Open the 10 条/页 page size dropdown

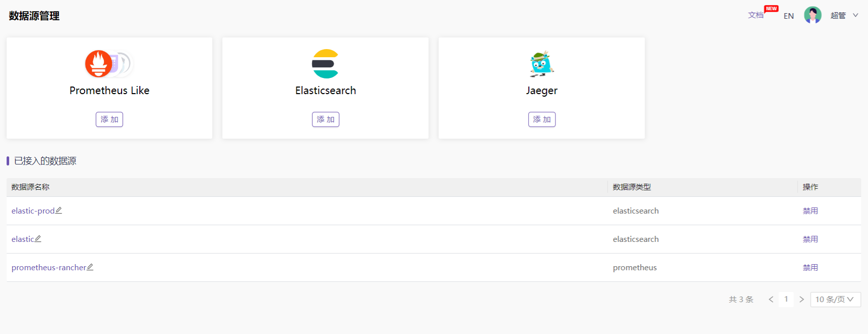coord(835,299)
